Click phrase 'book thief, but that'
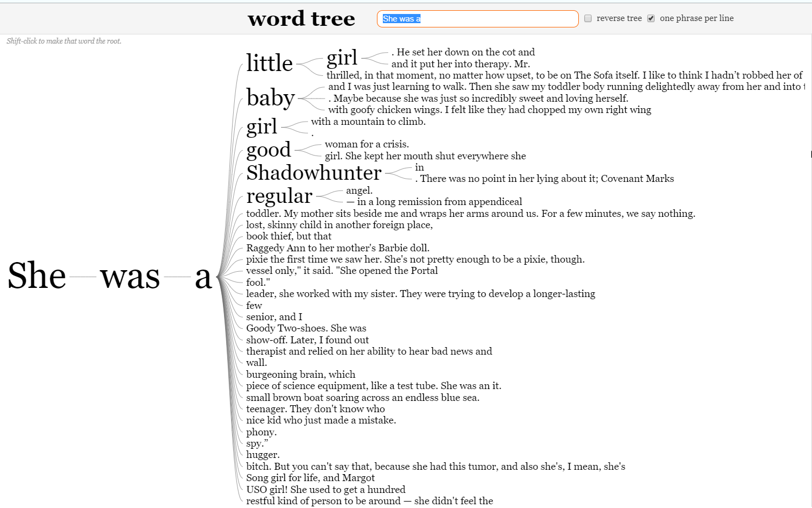 point(289,236)
